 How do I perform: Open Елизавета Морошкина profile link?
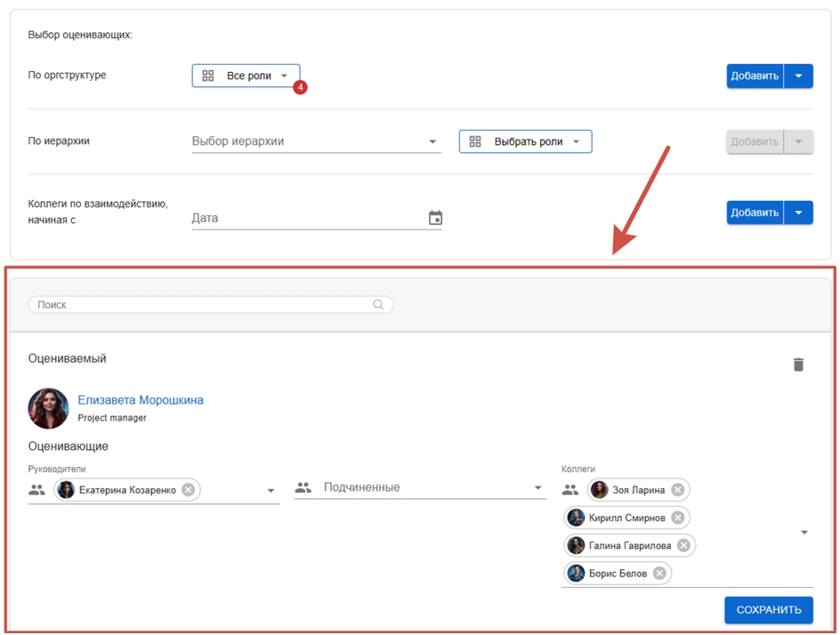pos(141,400)
